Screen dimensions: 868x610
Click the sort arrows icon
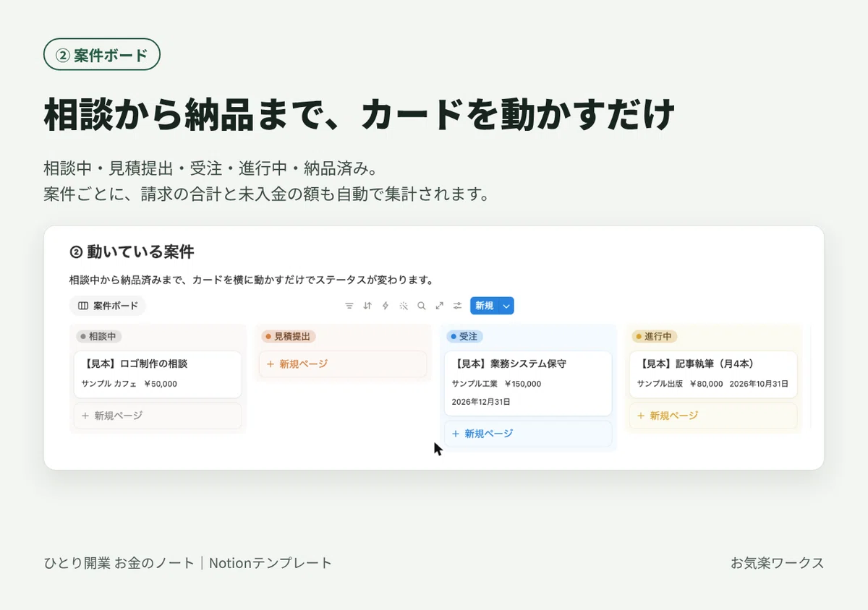coord(367,306)
